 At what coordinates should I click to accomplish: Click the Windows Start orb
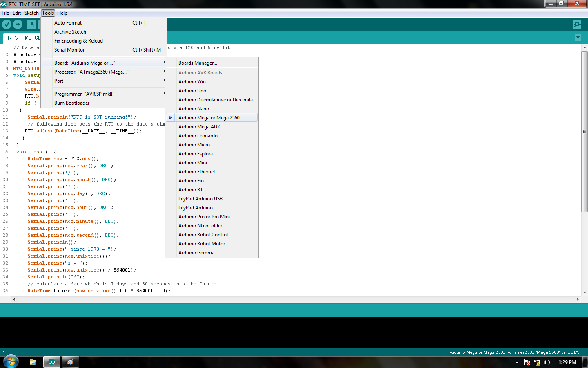coord(11,362)
